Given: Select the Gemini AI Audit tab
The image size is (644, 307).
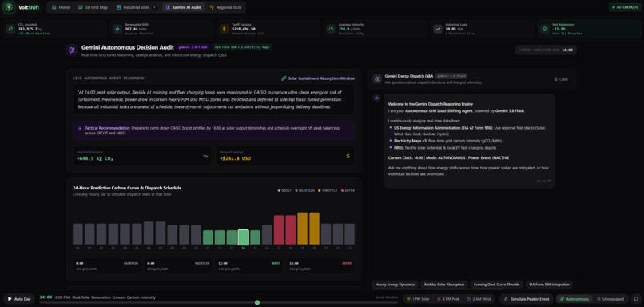Looking at the screenshot, I should point(184,7).
